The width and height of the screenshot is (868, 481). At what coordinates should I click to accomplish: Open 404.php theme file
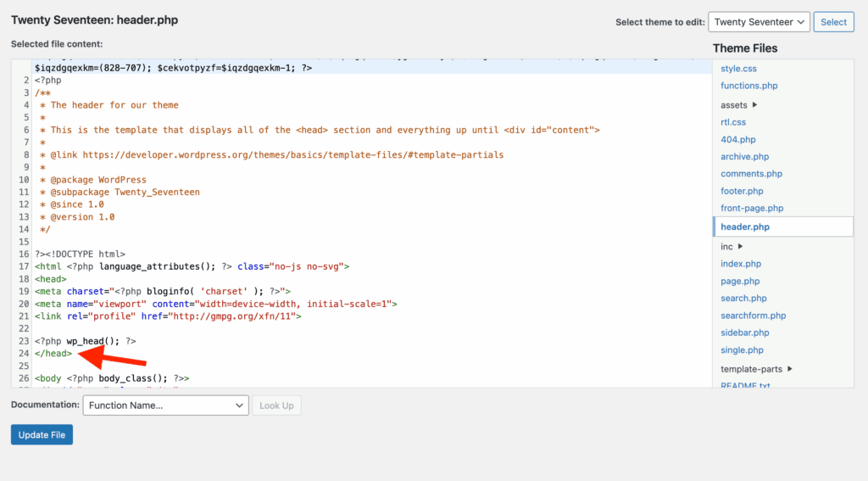(738, 140)
